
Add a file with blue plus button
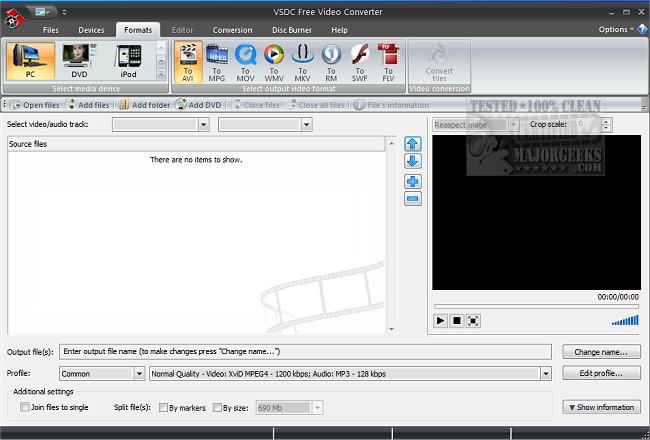point(412,181)
